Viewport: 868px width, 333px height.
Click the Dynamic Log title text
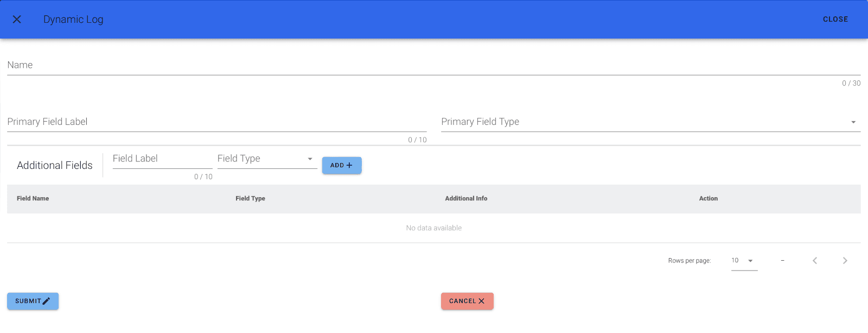pos(73,19)
